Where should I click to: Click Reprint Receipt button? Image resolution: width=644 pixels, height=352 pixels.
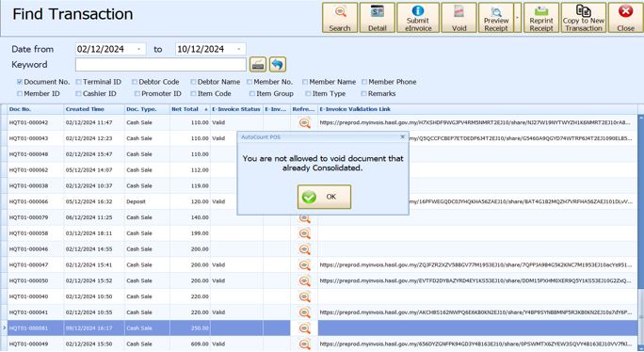[x=541, y=18]
